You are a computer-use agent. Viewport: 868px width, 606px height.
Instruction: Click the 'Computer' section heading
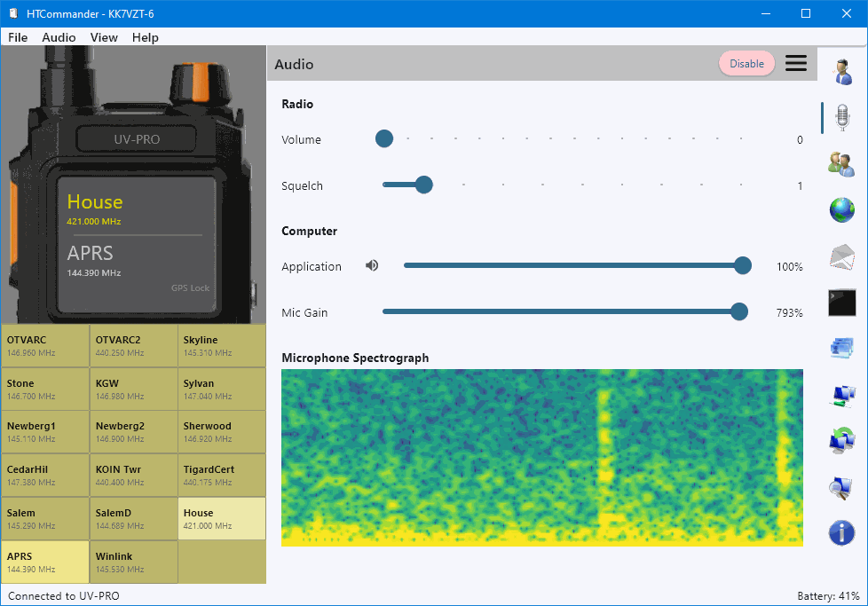tap(309, 231)
